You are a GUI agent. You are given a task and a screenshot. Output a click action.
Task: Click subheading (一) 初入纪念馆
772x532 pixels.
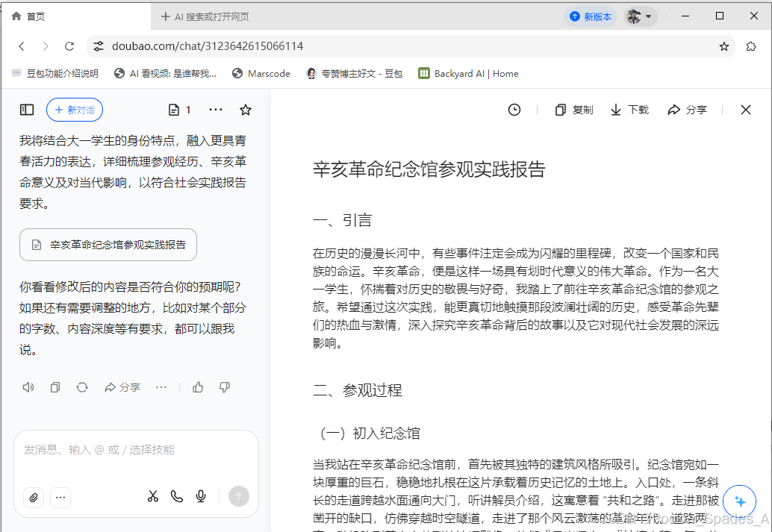point(370,433)
